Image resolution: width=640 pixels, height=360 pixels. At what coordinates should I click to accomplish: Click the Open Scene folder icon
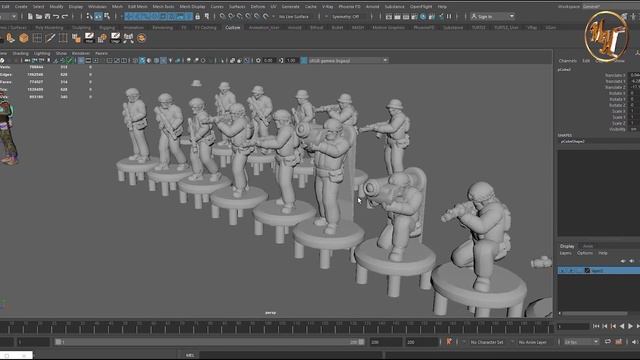point(39,16)
